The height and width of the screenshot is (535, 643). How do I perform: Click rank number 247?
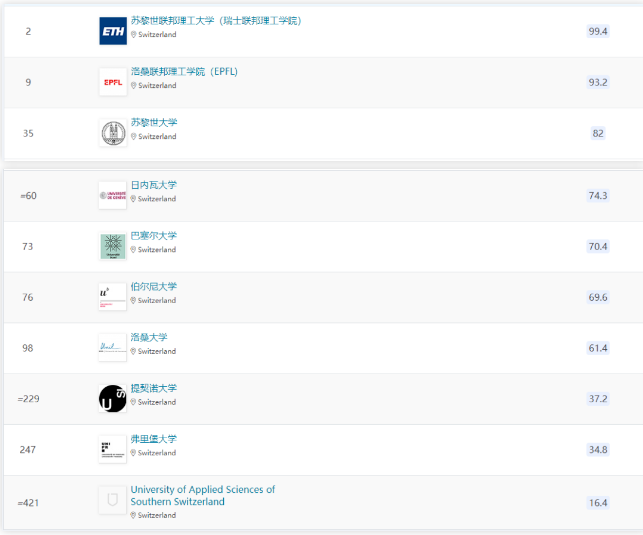click(x=28, y=449)
